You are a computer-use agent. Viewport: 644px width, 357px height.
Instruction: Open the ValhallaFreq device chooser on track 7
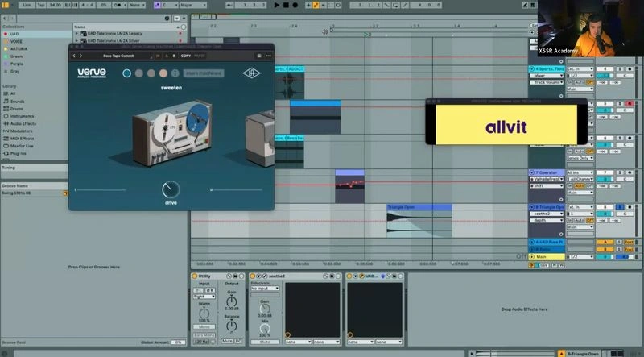pos(547,180)
